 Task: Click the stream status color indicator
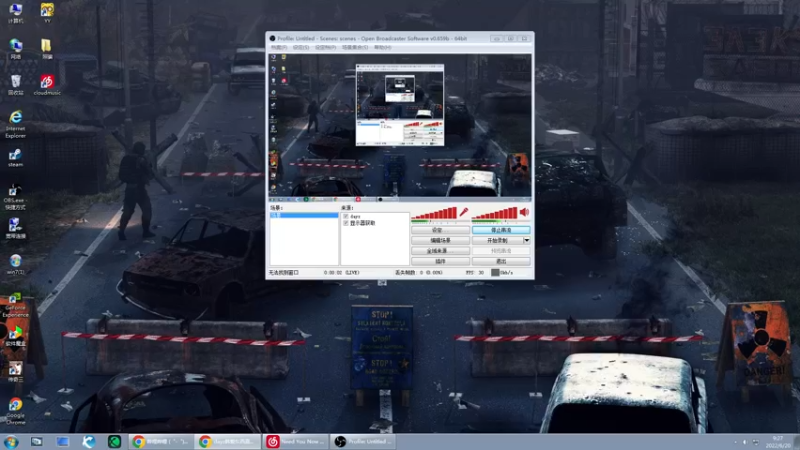495,272
